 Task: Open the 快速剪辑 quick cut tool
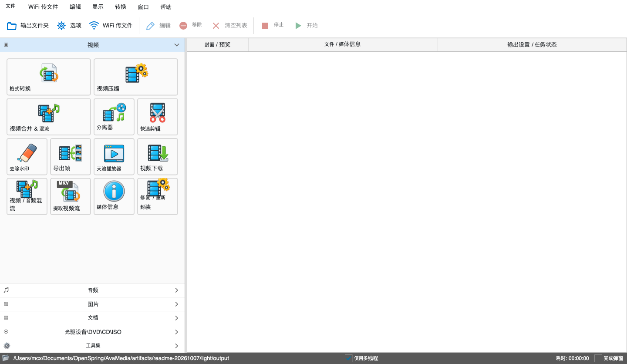[158, 117]
